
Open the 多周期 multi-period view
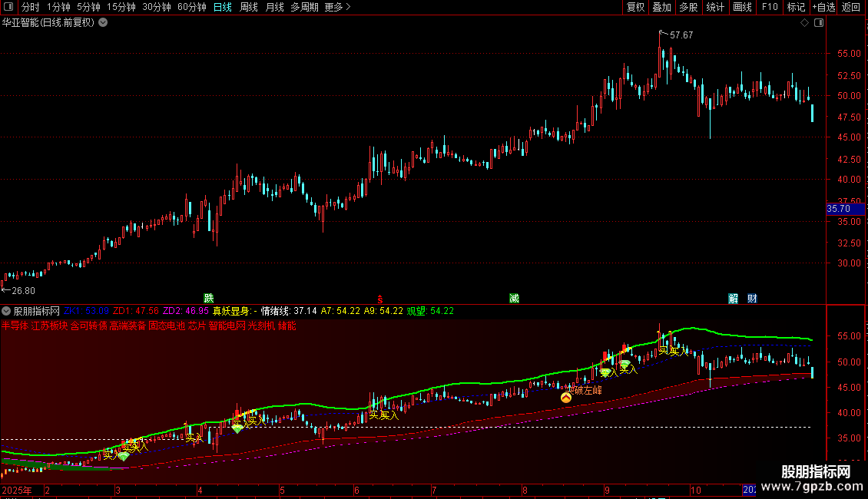(x=304, y=7)
